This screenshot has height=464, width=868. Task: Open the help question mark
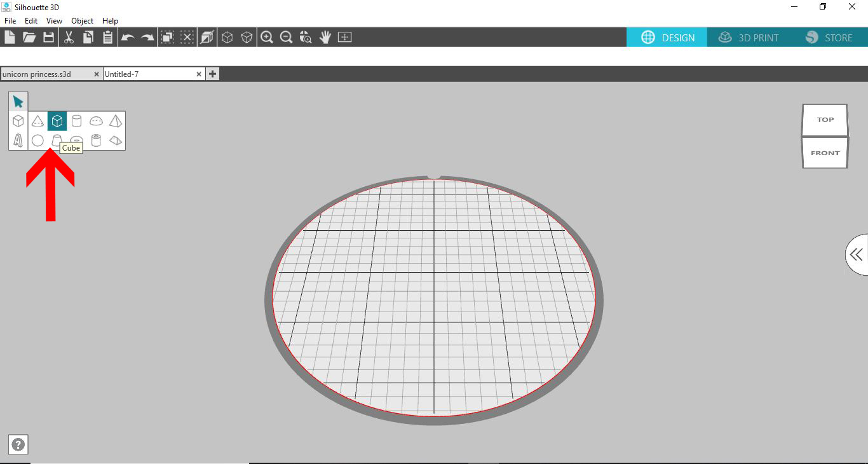coord(18,445)
